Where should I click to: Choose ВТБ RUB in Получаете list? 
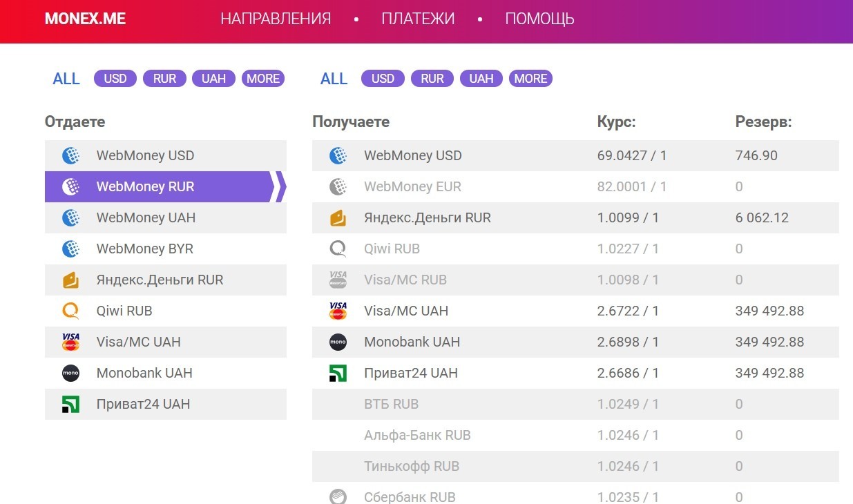coord(575,404)
